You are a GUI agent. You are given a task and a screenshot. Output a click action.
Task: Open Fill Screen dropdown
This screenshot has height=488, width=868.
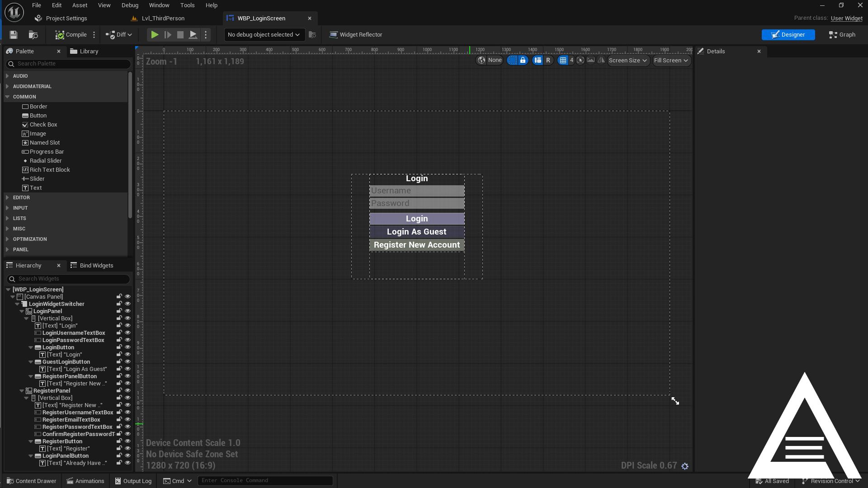(671, 61)
